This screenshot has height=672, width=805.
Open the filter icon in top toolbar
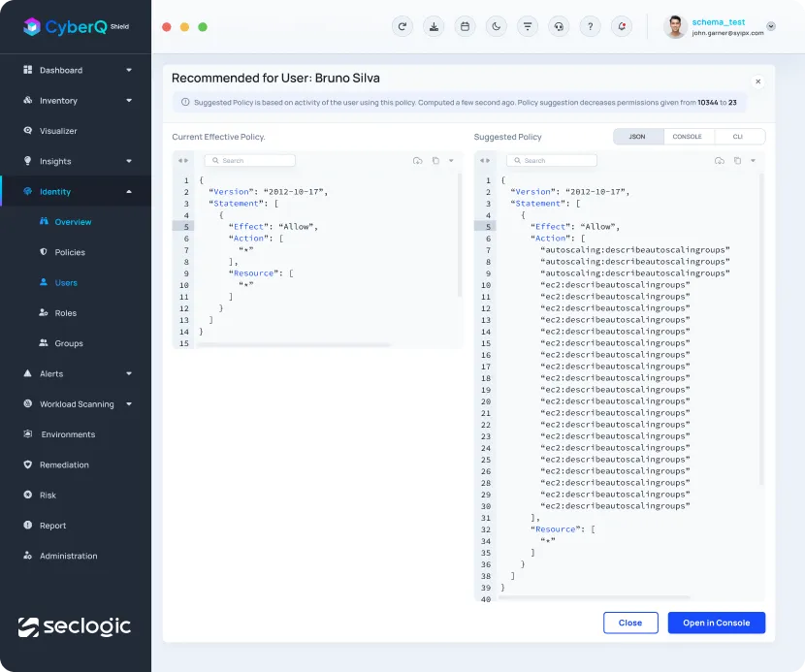point(527,27)
